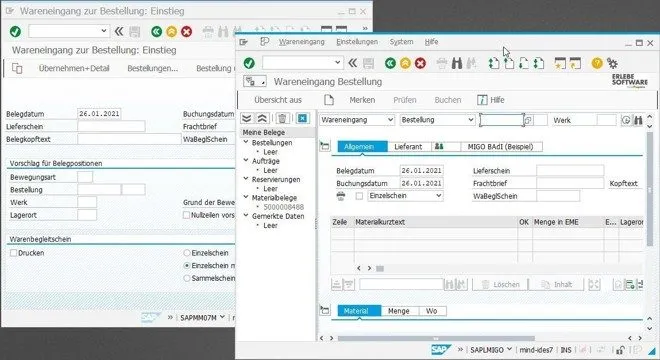Click Generate Shortcut icon in front toolbar
The height and width of the screenshot is (360, 660).
[x=575, y=63]
